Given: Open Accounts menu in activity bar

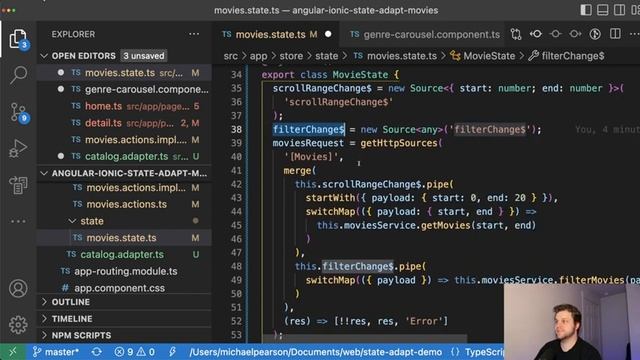Looking at the screenshot, I should [18, 289].
